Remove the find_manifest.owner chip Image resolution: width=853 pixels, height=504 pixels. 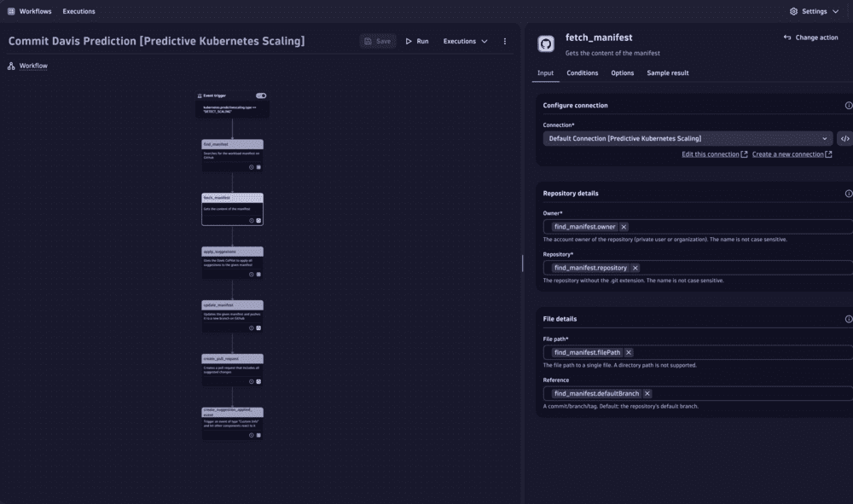coord(624,227)
